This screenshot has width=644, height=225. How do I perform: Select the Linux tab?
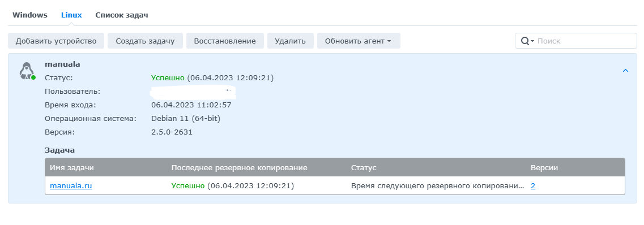click(x=71, y=15)
